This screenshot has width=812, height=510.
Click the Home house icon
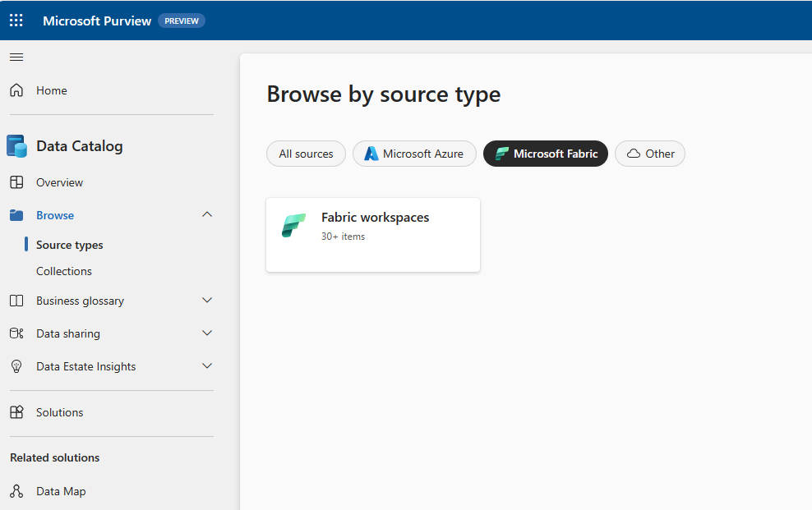tap(16, 90)
